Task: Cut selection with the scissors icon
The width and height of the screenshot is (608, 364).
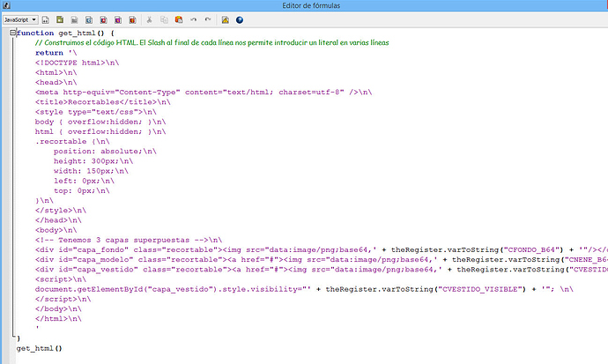Action: click(149, 19)
